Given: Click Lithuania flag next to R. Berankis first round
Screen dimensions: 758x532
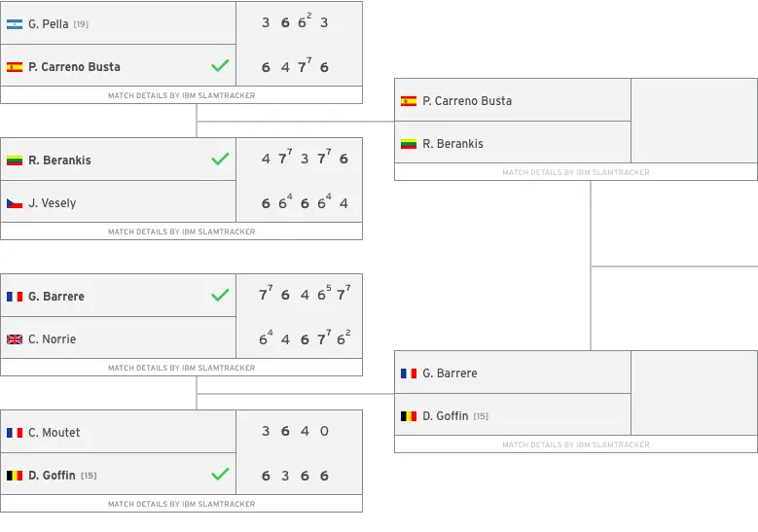Looking at the screenshot, I should [15, 160].
